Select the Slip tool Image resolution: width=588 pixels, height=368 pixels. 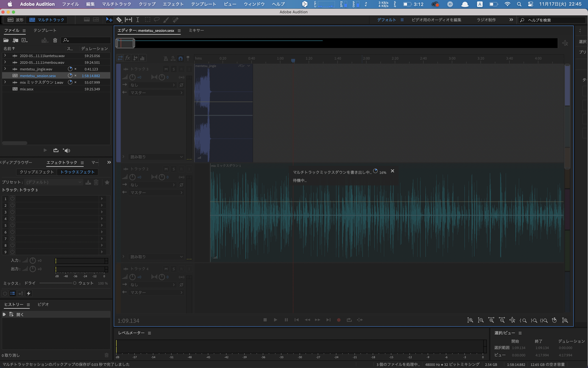(128, 19)
